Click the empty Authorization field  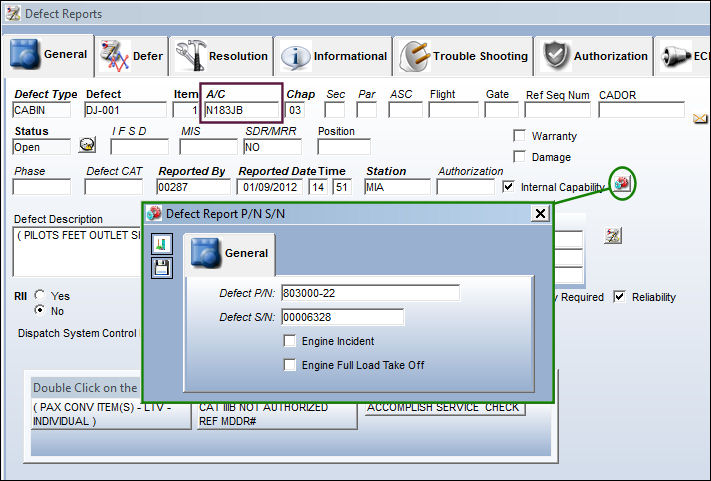tap(466, 187)
